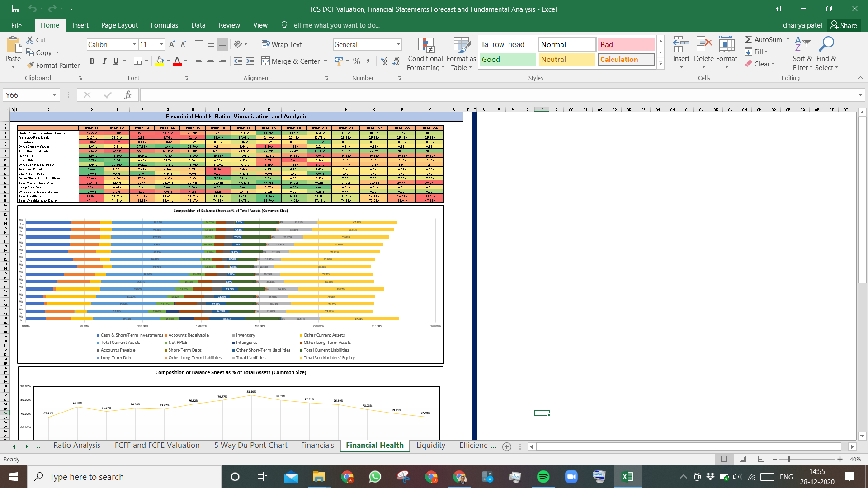The image size is (868, 488).
Task: Open the File menu
Action: point(16,25)
